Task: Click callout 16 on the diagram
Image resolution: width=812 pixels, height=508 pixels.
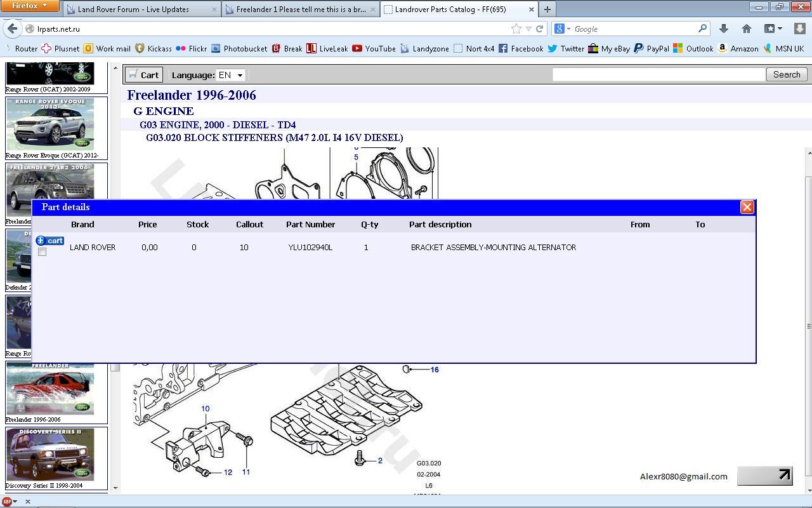Action: click(x=435, y=370)
